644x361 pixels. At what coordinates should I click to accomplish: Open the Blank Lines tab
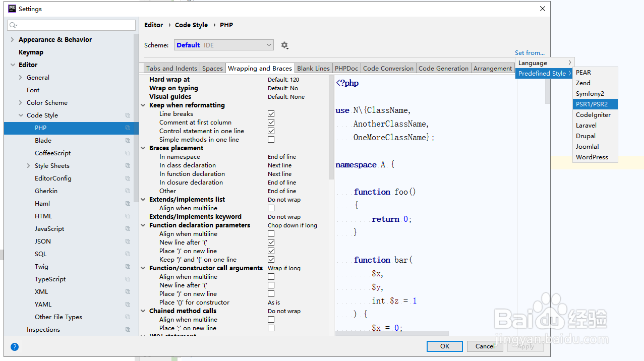click(x=313, y=69)
